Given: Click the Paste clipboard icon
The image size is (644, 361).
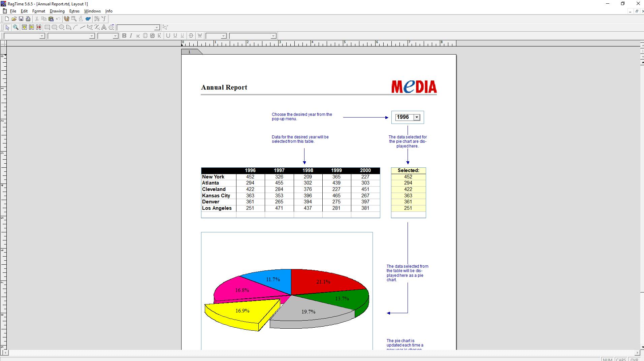Looking at the screenshot, I should [x=51, y=19].
